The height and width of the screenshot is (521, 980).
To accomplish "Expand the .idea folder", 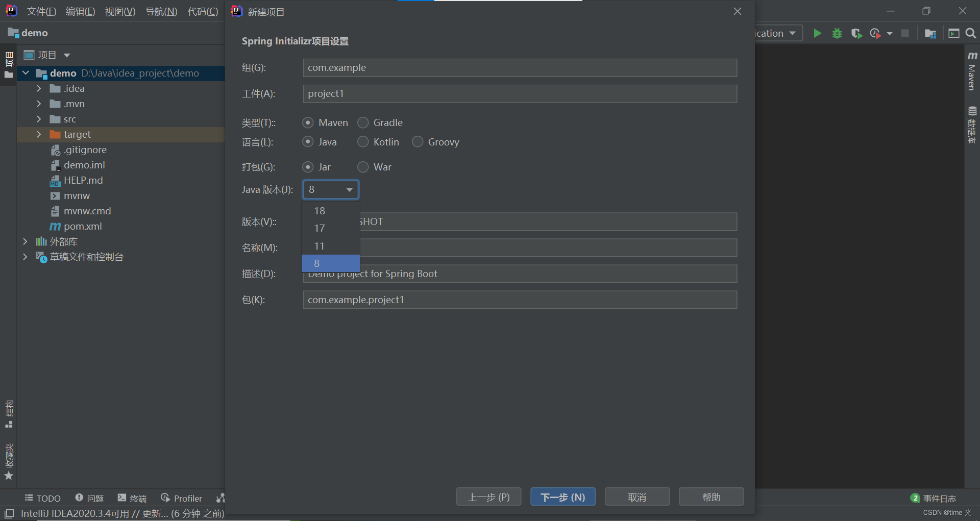I will 39,88.
